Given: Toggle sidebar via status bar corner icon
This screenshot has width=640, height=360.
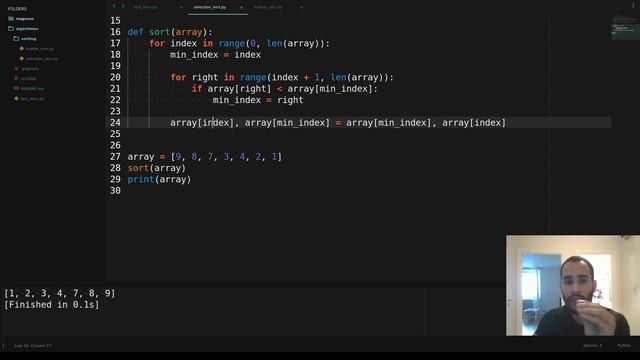Looking at the screenshot, I should click(x=3, y=346).
